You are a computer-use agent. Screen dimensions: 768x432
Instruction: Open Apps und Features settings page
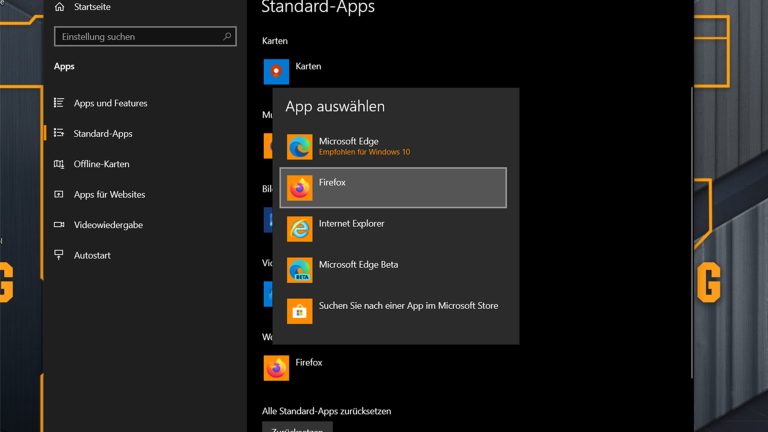pos(110,103)
